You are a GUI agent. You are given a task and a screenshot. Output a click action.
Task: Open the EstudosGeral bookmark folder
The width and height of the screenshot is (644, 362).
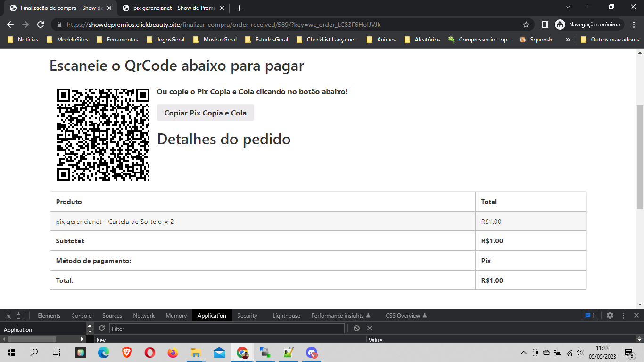266,40
